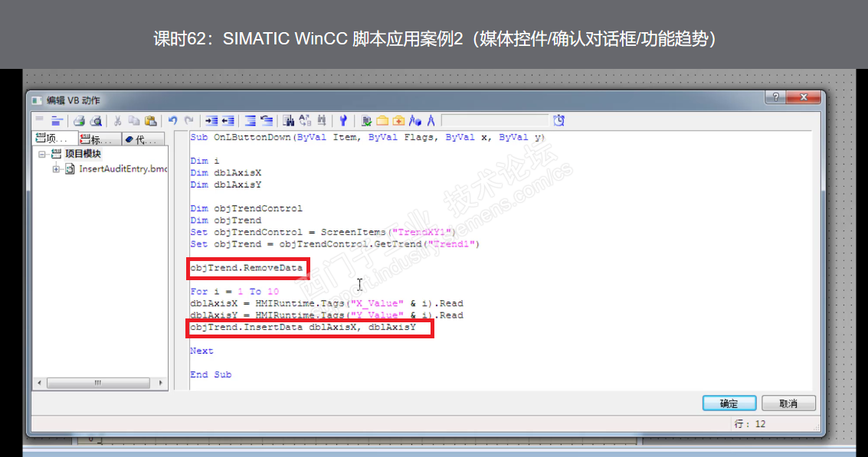Click the End Sub line

(211, 374)
